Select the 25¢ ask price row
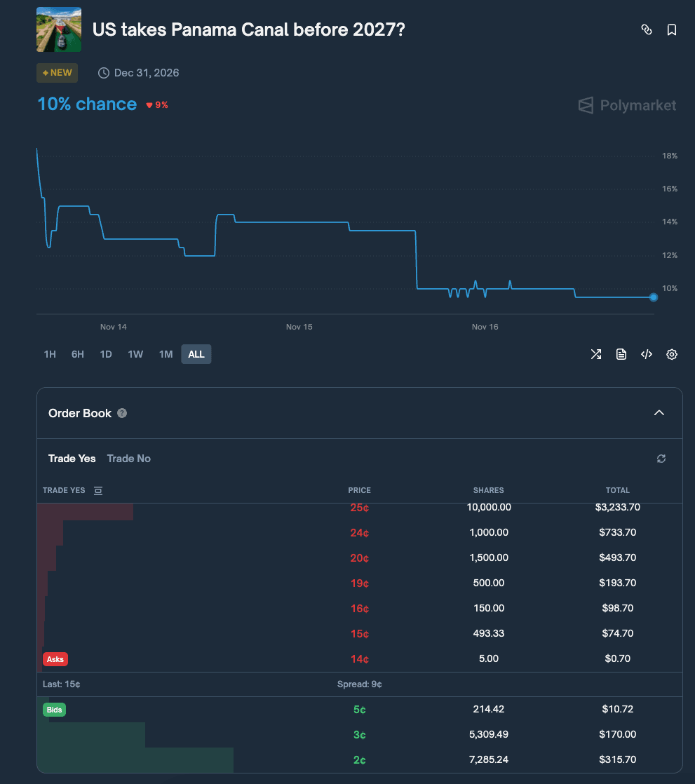 (x=359, y=507)
